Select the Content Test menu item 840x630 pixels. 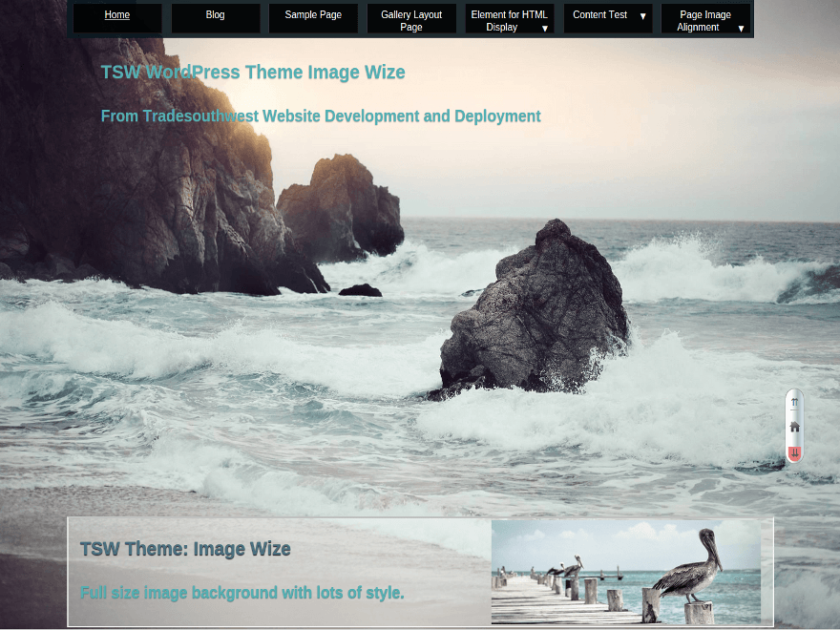coord(599,15)
